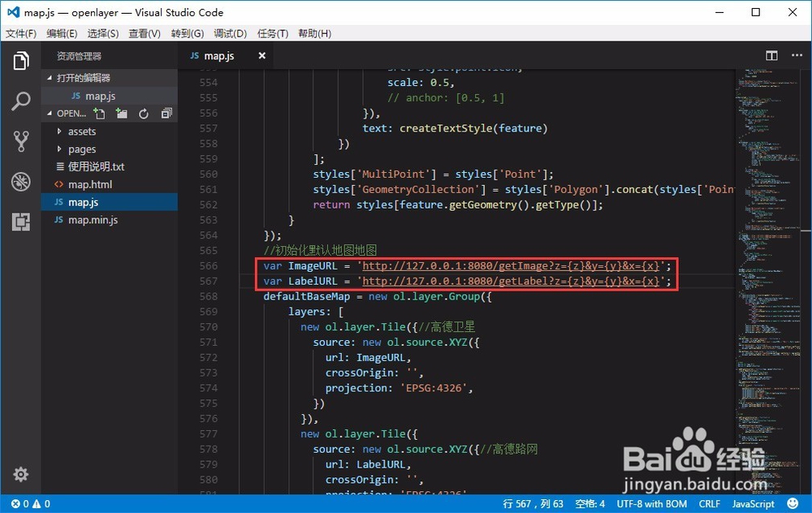Viewport: 812px width, 513px height.
Task: Click line number 560 in the gutter
Action: click(x=209, y=174)
